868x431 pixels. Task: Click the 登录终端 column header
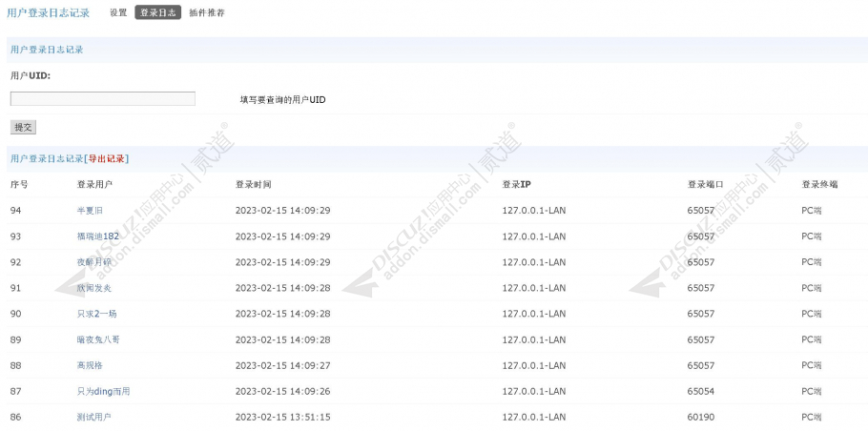pyautogui.click(x=820, y=185)
